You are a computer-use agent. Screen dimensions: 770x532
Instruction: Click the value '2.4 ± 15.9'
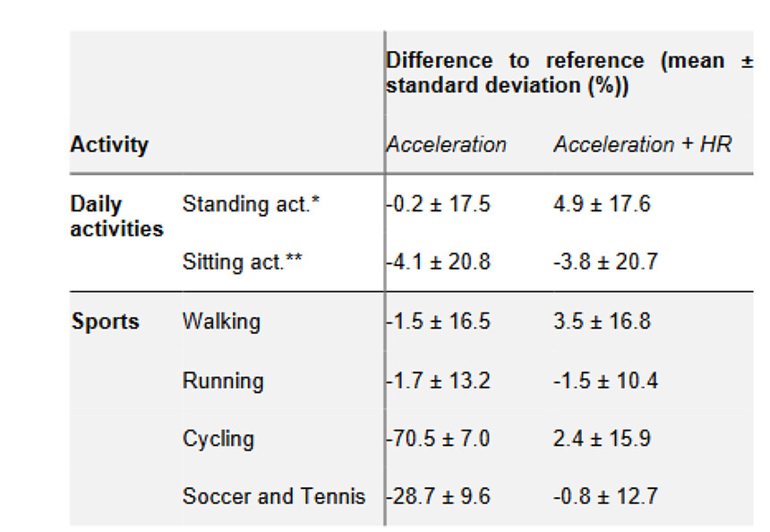[x=602, y=439]
